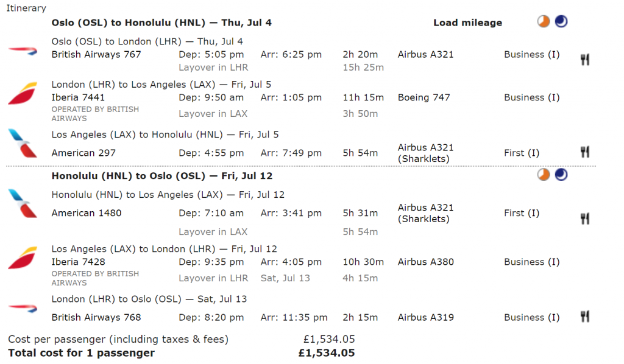Click the total cost £1,534.05 amount
Image resolution: width=624 pixels, height=364 pixels.
[x=327, y=353]
